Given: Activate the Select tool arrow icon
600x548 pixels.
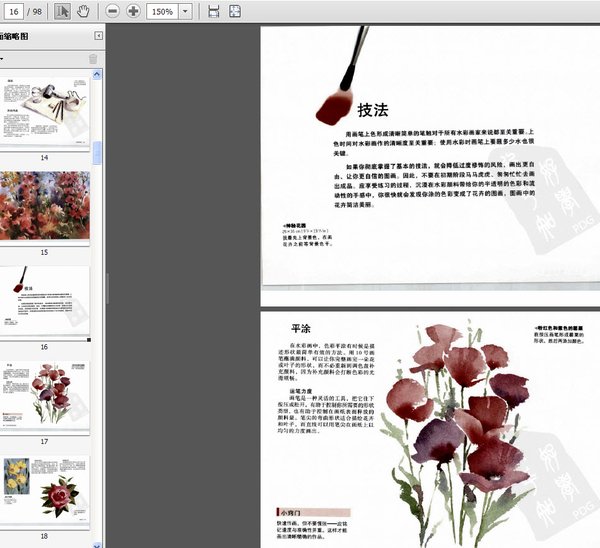Looking at the screenshot, I should 62,11.
